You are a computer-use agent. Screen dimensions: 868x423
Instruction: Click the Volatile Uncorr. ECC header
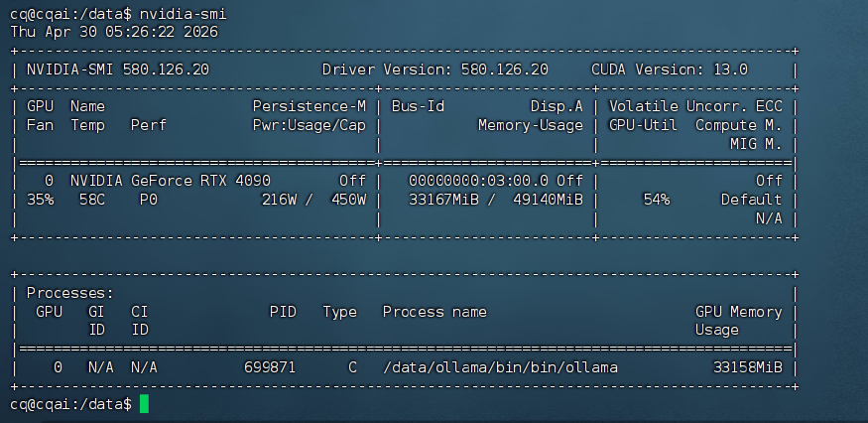(x=695, y=106)
